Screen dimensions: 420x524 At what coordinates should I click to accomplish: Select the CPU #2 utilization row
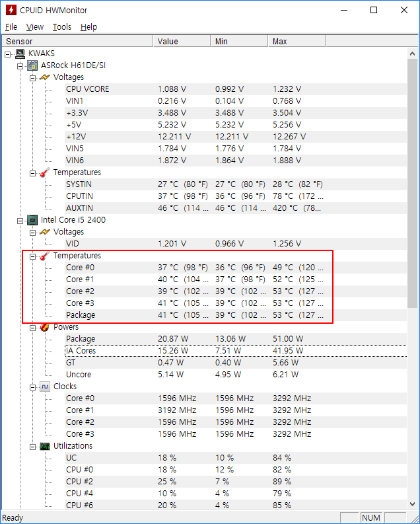pos(236,482)
